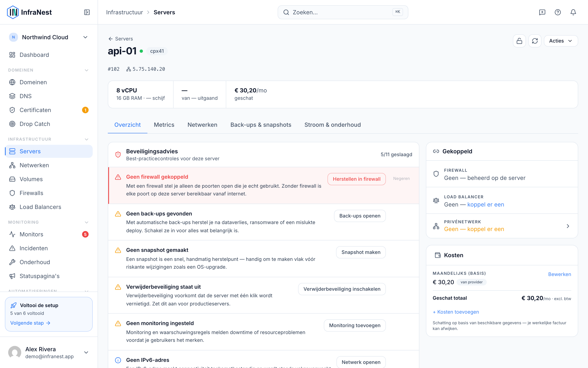Collapse the DOMEINEN sidebar section

pyautogui.click(x=87, y=70)
